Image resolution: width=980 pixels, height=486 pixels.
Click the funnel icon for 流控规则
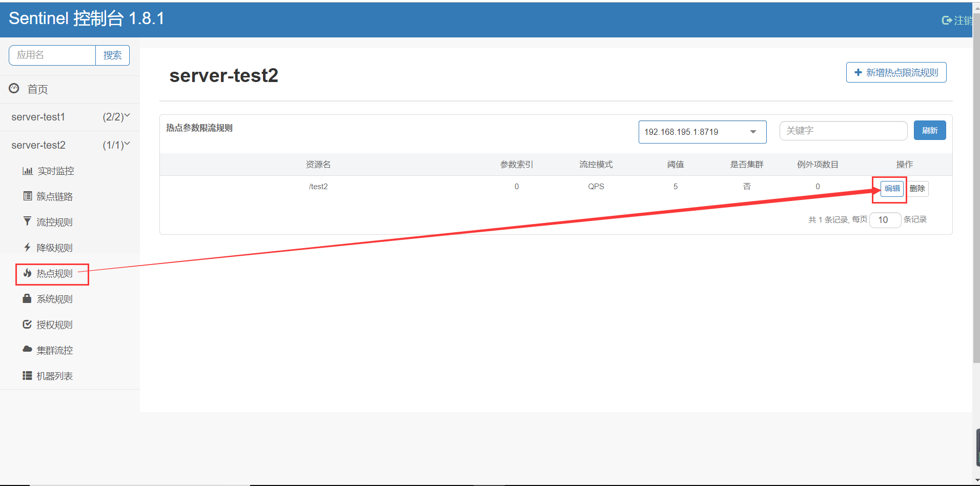click(x=27, y=221)
